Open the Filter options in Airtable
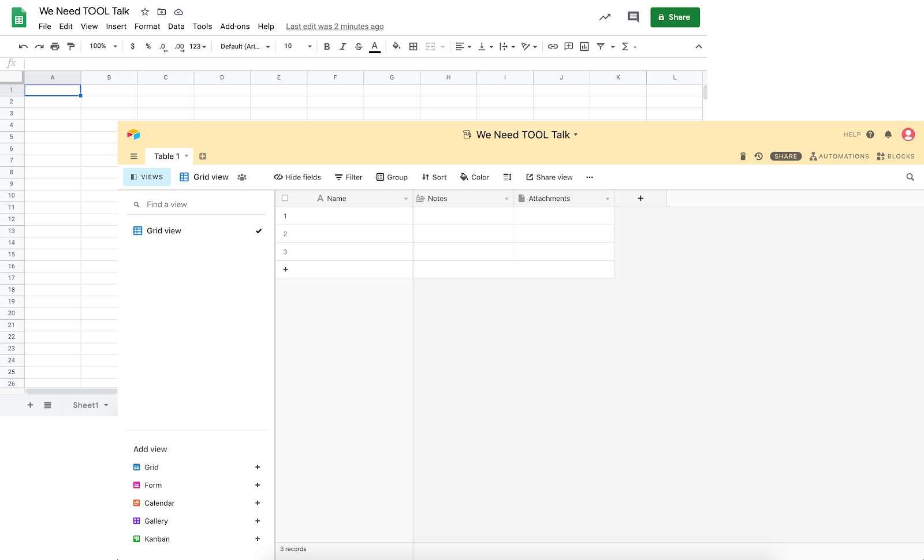Image resolution: width=924 pixels, height=560 pixels. 348,177
